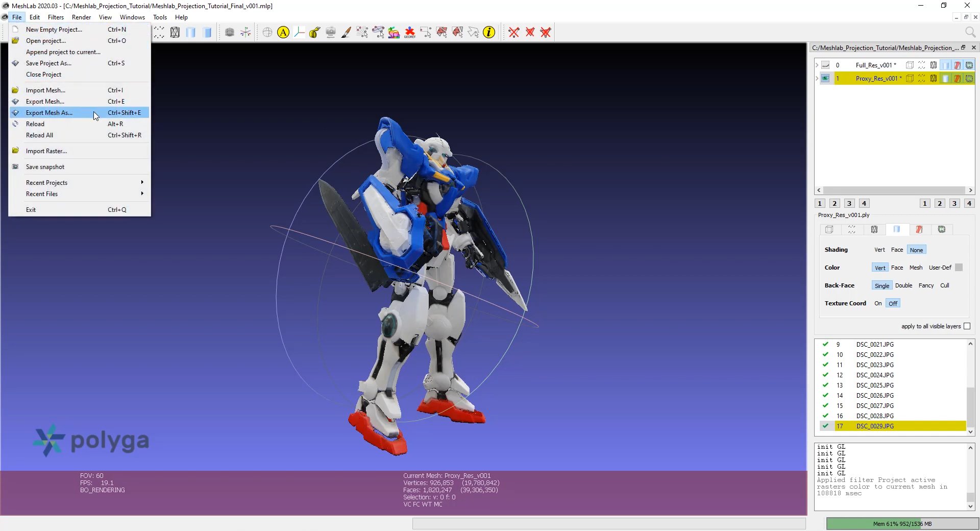Screen dimensions: 980x531
Task: Expand the Full_Res_v001 layer row
Action: 817,65
